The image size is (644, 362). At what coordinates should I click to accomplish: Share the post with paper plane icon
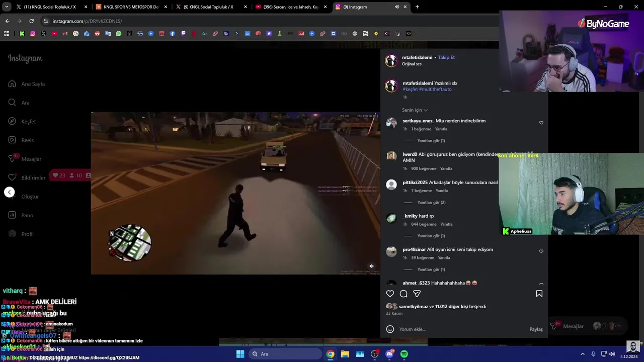pos(417,294)
